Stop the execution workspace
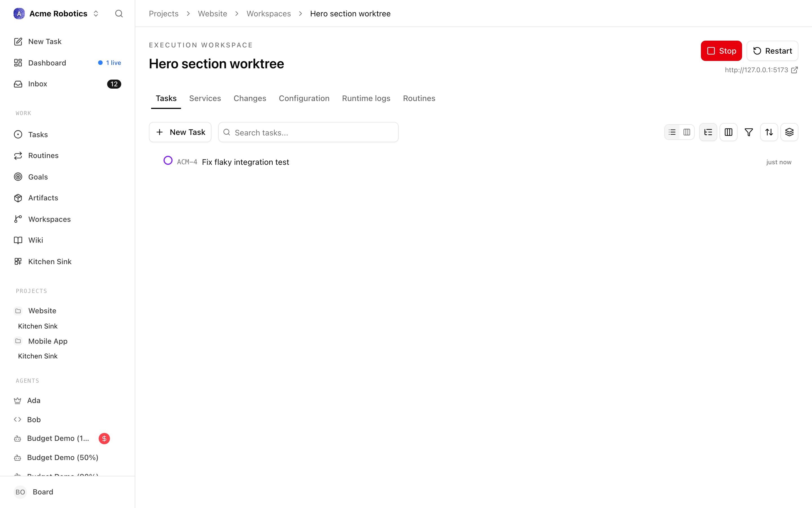The width and height of the screenshot is (812, 508). coord(721,51)
